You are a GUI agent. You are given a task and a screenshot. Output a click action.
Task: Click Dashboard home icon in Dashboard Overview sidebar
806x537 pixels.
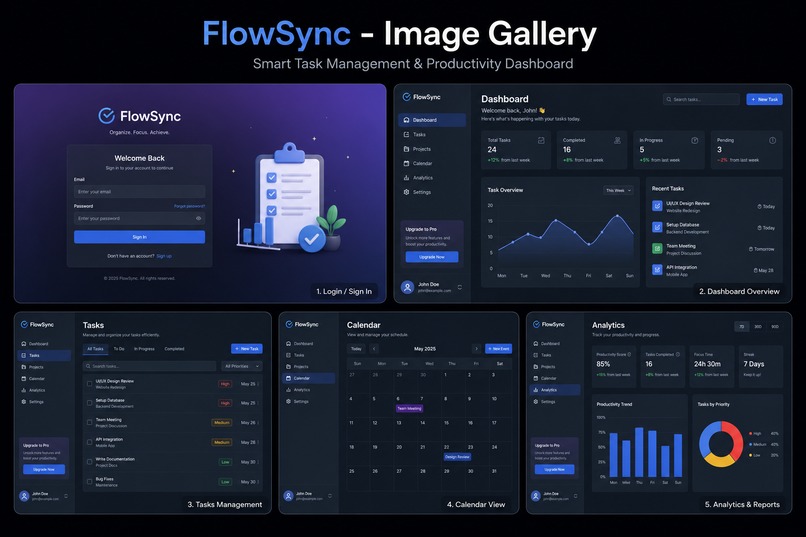[407, 120]
